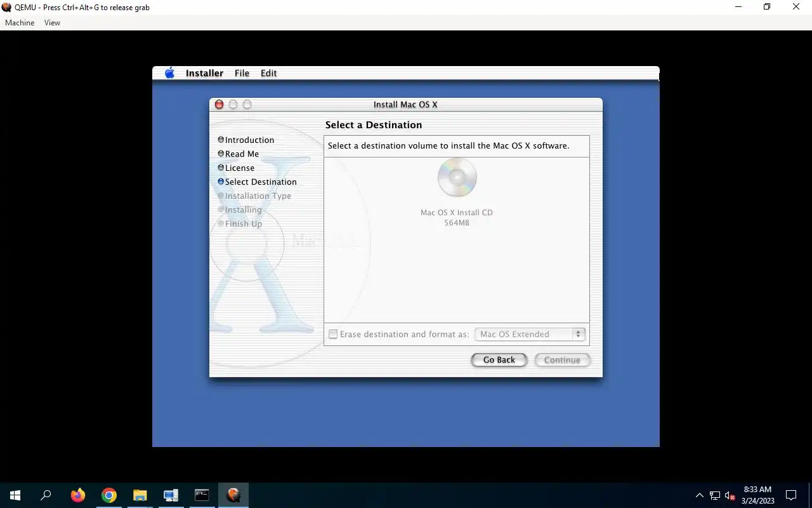812x508 pixels.
Task: Show hidden system tray icons
Action: [x=700, y=495]
